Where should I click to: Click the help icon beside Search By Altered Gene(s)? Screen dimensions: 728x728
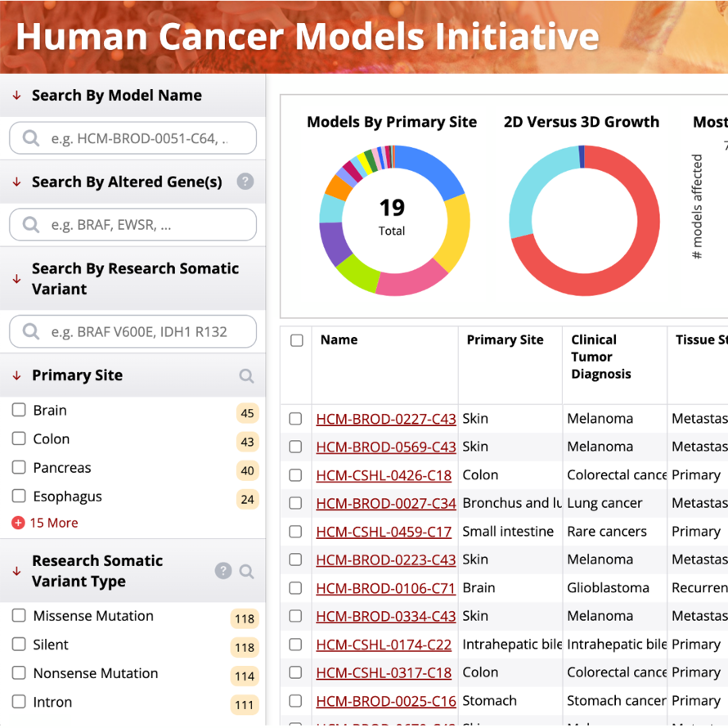tap(245, 182)
